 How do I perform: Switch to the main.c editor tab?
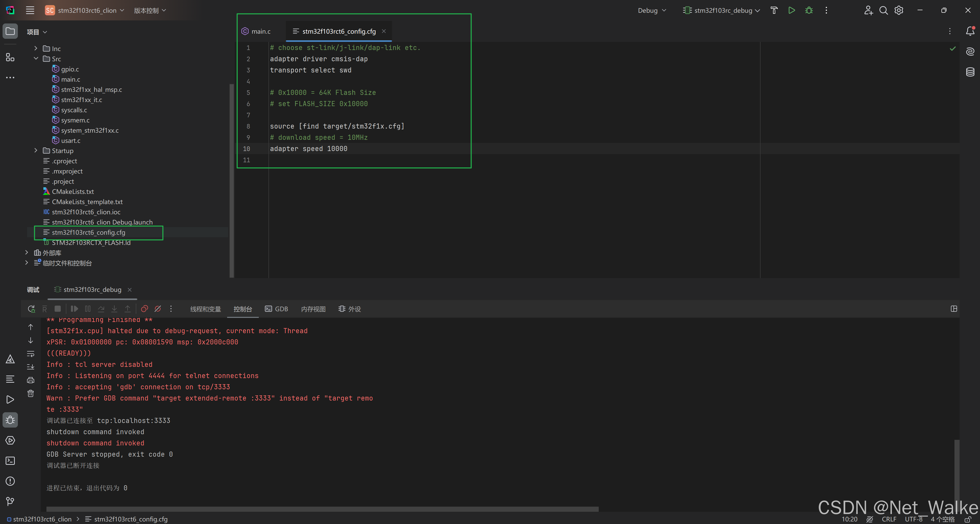pyautogui.click(x=261, y=31)
